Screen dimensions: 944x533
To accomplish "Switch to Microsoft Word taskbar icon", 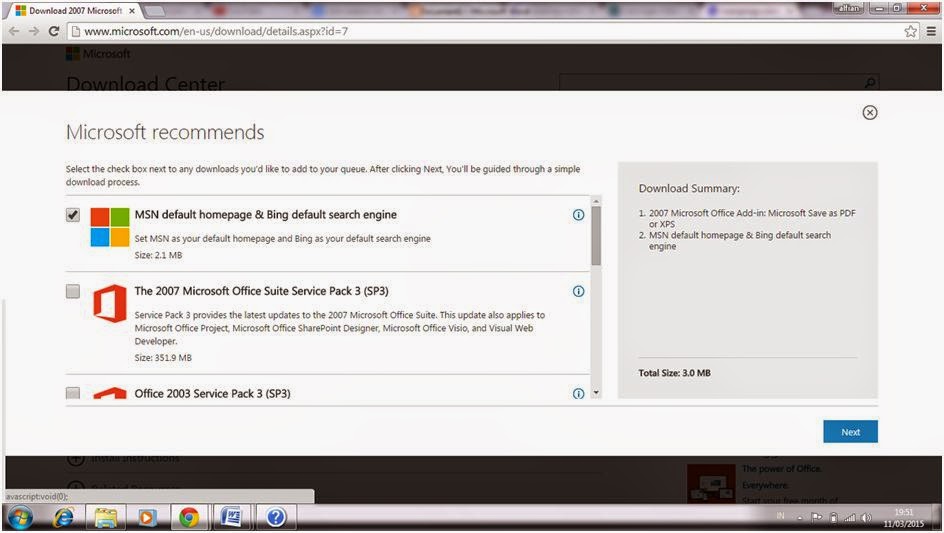I will pos(231,517).
